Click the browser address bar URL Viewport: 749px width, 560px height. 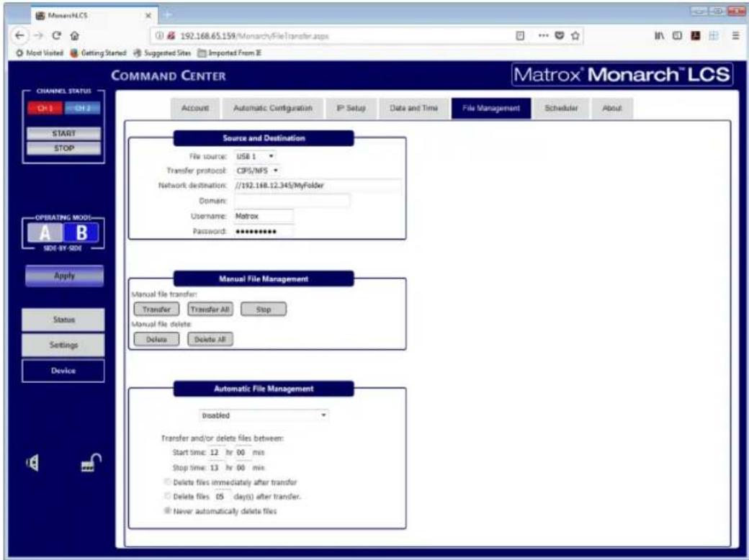(254, 36)
